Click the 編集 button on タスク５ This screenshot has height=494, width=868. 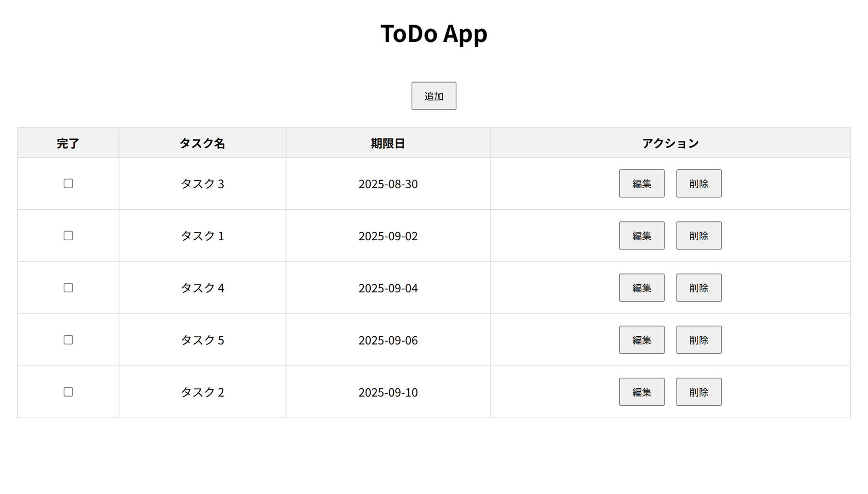pos(641,340)
